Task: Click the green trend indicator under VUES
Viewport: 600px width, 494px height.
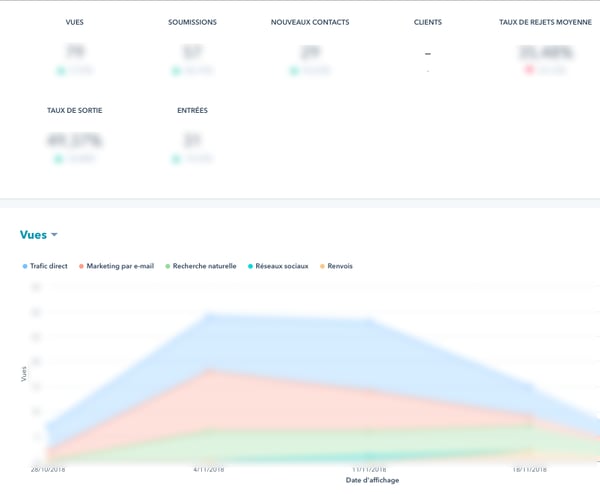Action: click(x=61, y=71)
